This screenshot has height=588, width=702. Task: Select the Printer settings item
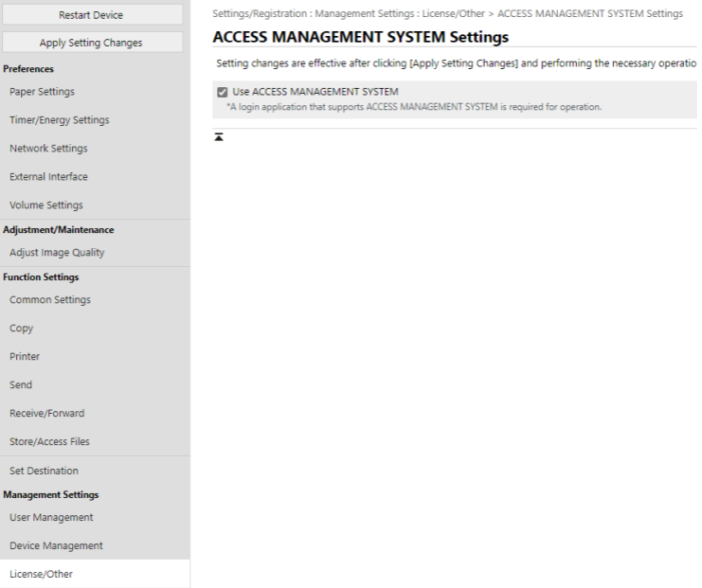(x=25, y=357)
